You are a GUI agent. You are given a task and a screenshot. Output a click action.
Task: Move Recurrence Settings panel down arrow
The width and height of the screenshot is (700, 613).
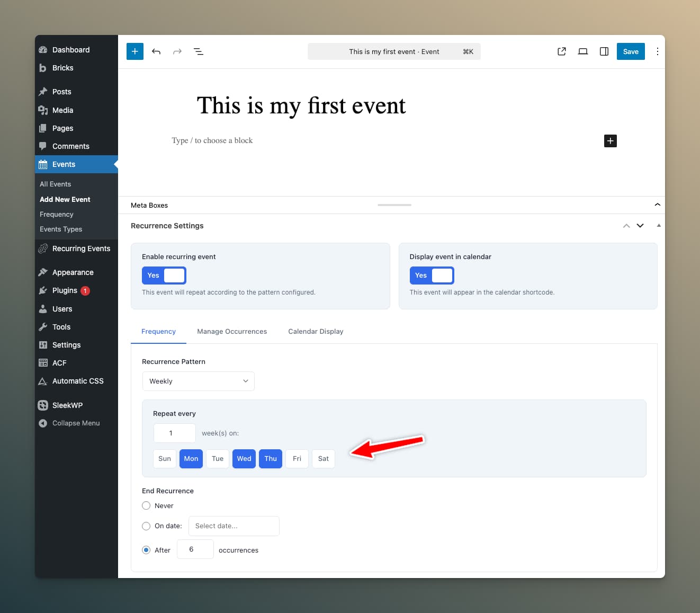(640, 226)
